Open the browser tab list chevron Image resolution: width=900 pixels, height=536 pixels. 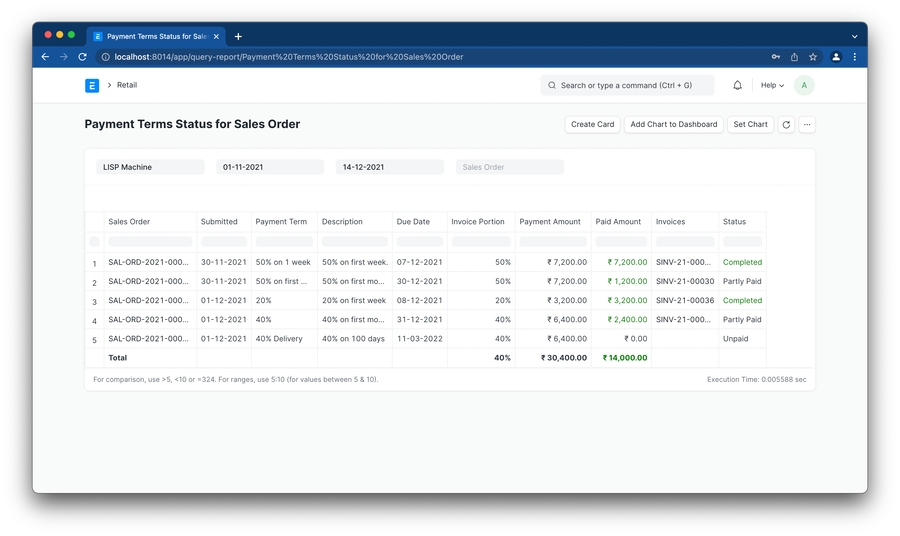[854, 36]
